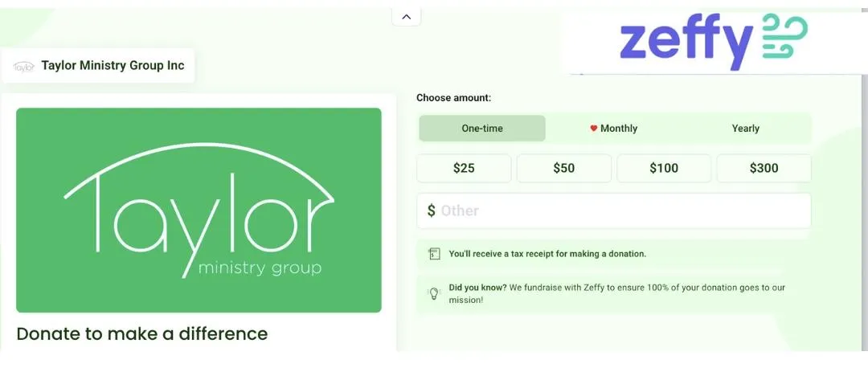Click the lightbulb Did you know icon
The image size is (868, 372).
(434, 293)
